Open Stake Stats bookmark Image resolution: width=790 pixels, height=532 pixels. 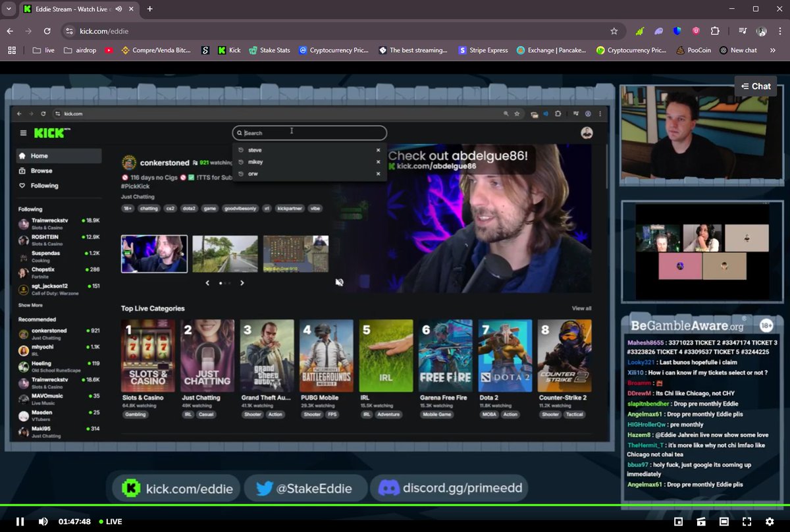pyautogui.click(x=270, y=50)
